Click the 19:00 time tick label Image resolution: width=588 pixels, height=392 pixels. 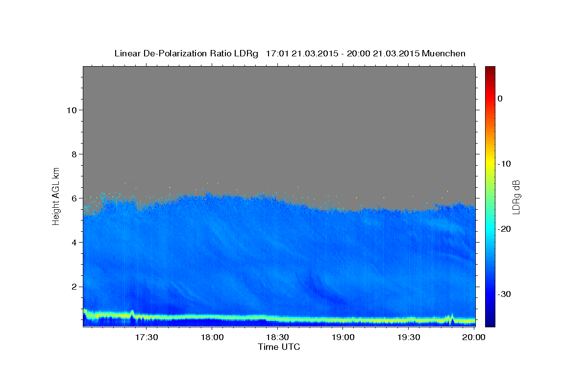coord(343,337)
